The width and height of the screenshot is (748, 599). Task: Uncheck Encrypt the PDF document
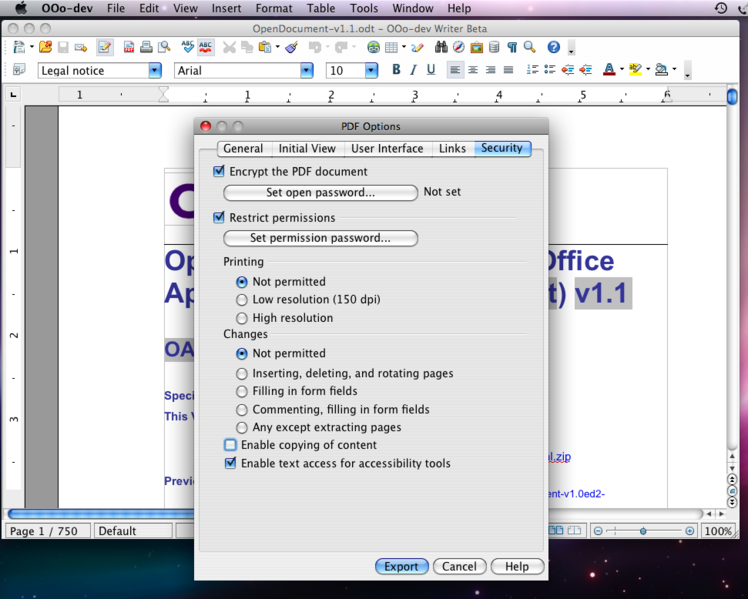tap(220, 172)
